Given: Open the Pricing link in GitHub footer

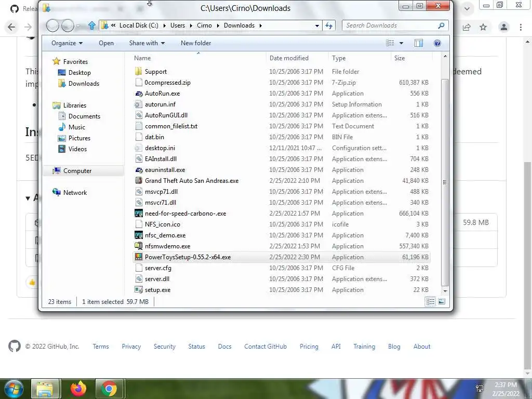Looking at the screenshot, I should pyautogui.click(x=309, y=347).
